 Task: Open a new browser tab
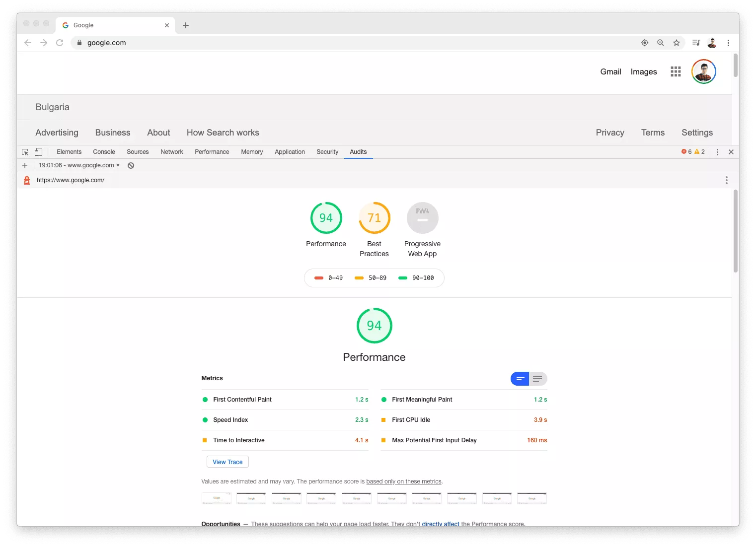pyautogui.click(x=186, y=25)
